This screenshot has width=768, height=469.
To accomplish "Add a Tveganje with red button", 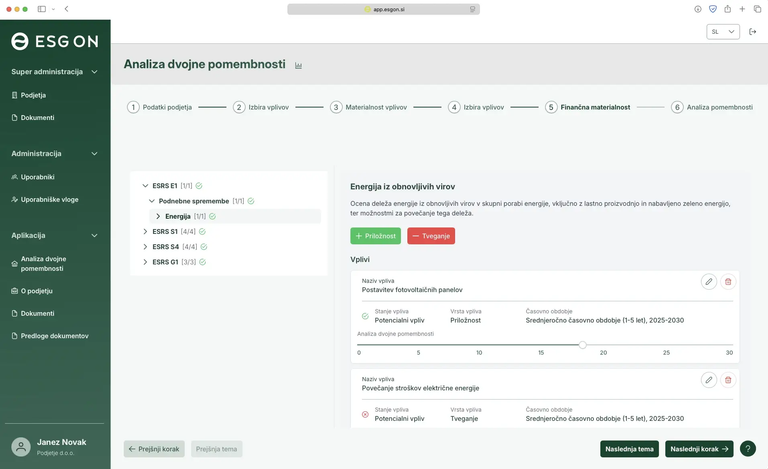I will [x=431, y=236].
